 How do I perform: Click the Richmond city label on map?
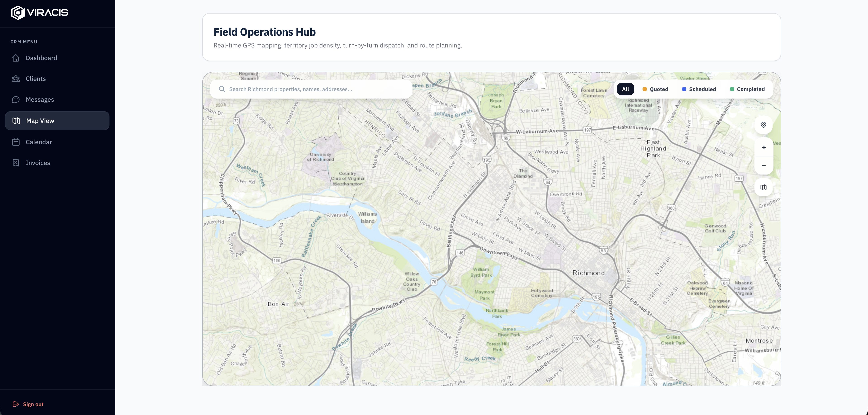[588, 273]
